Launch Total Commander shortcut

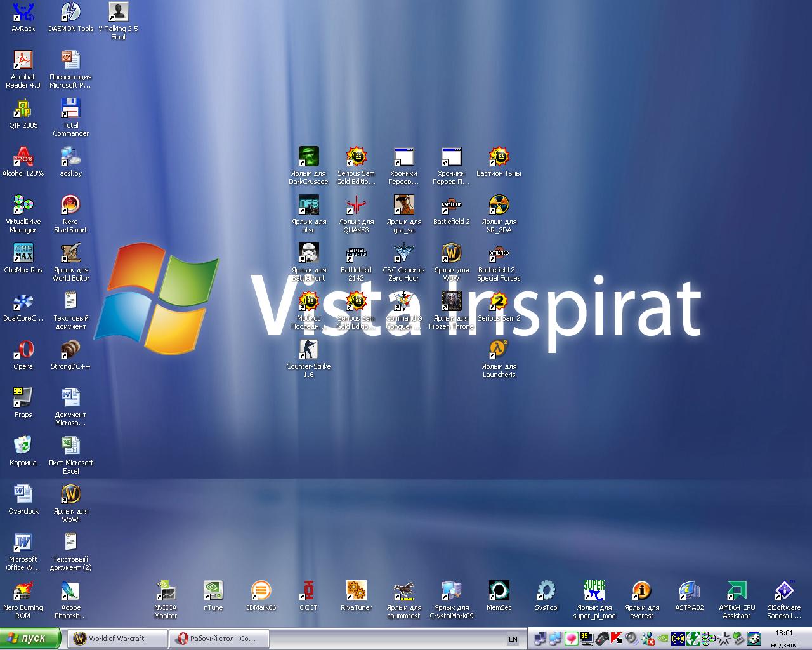point(70,108)
